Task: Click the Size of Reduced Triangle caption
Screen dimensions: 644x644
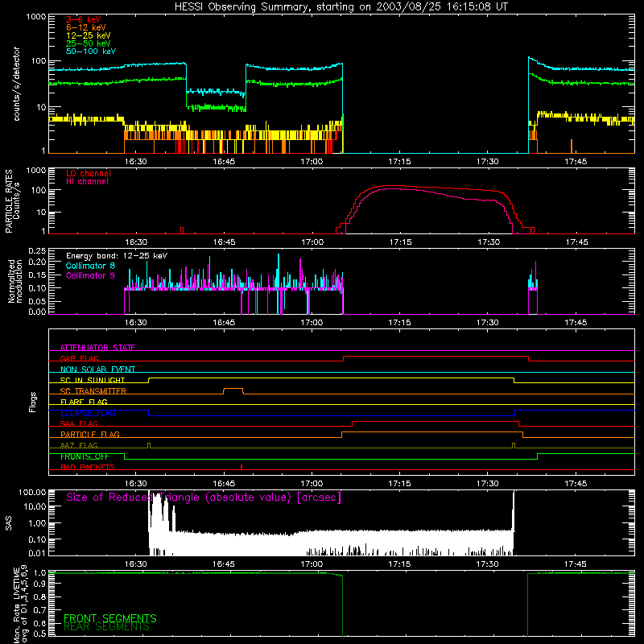Action: [x=204, y=497]
